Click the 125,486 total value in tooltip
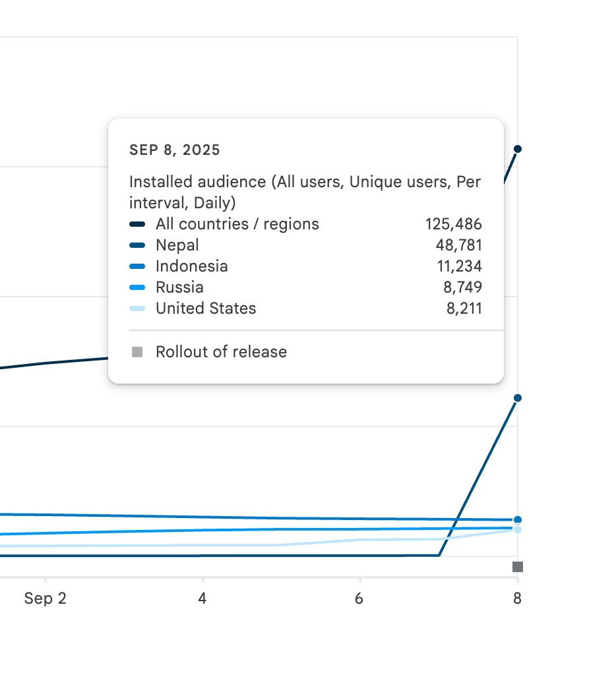The width and height of the screenshot is (616, 700). 453,224
